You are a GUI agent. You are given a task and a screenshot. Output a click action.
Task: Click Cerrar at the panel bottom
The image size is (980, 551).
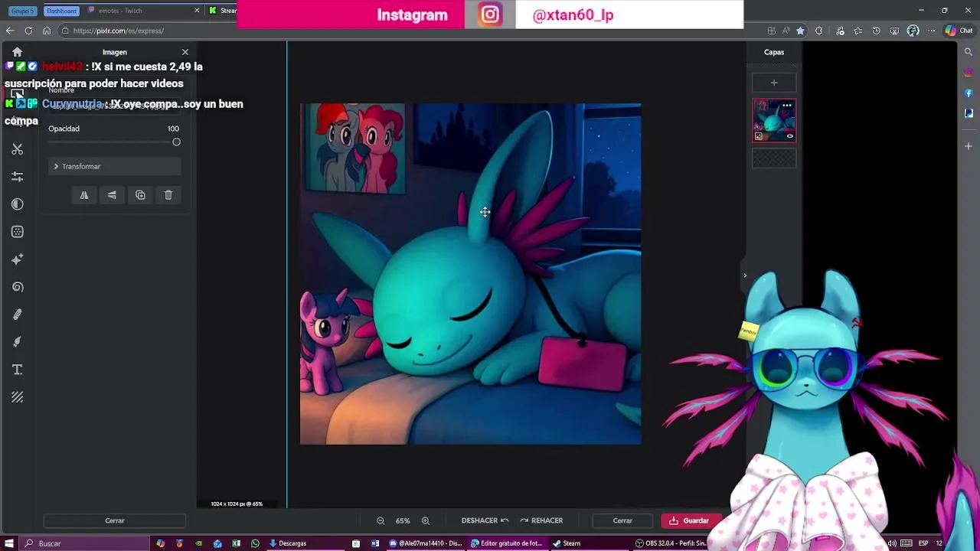tap(115, 520)
